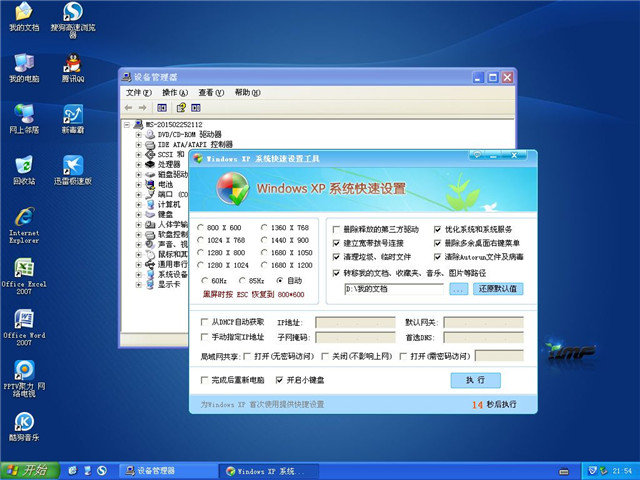Launch the Xunlei express edition desktop icon
Screen dimensions: 640x480
[73, 170]
